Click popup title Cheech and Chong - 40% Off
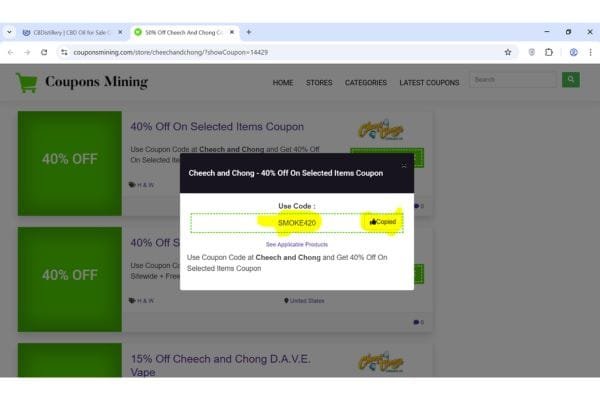 (x=285, y=173)
